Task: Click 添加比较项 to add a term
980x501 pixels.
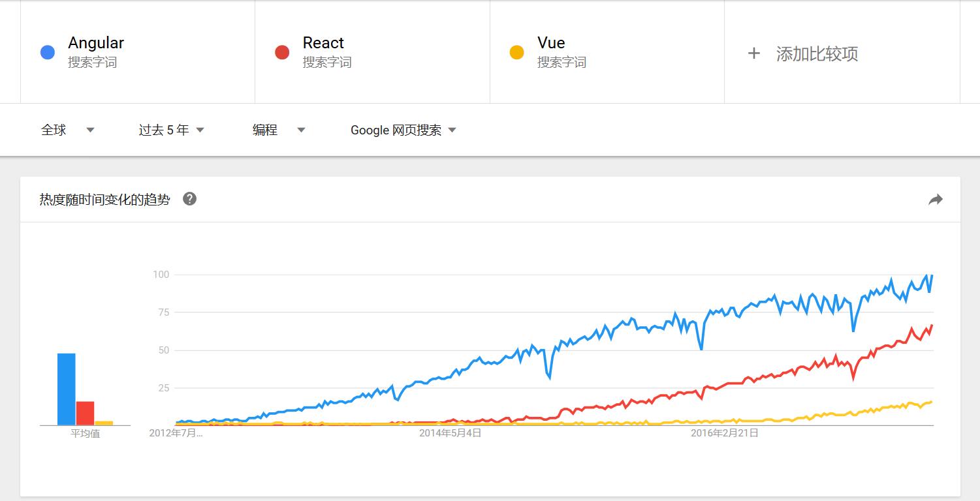Action: [817, 53]
